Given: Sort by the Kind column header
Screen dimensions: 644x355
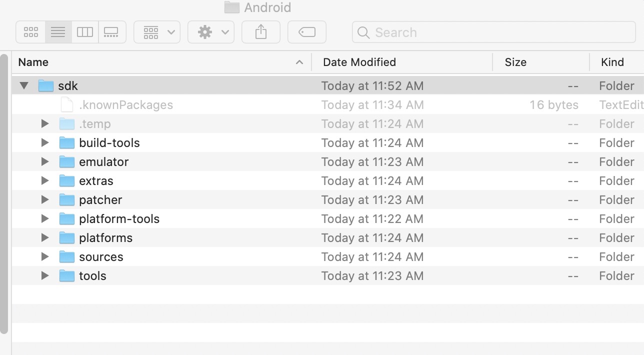Looking at the screenshot, I should pyautogui.click(x=612, y=62).
